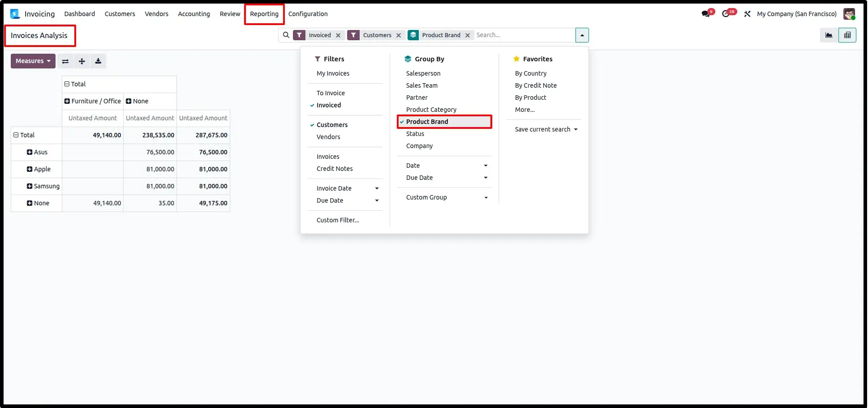
Task: Switch company My Company (San Francisco)
Action: tap(797, 14)
